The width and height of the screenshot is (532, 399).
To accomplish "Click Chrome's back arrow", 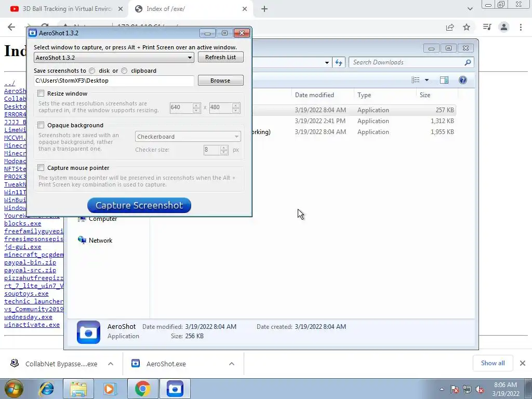I will 11,27.
